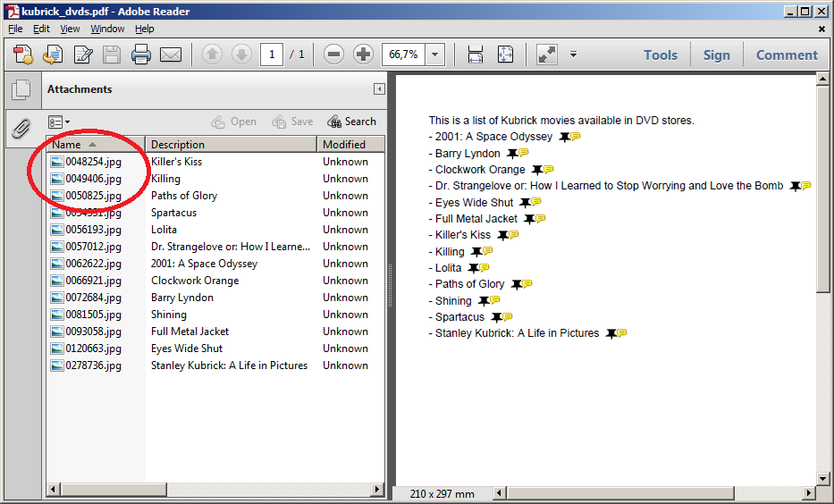Expand the toolbar customize dropdown arrow
Screen dimensions: 834x504
(573, 55)
